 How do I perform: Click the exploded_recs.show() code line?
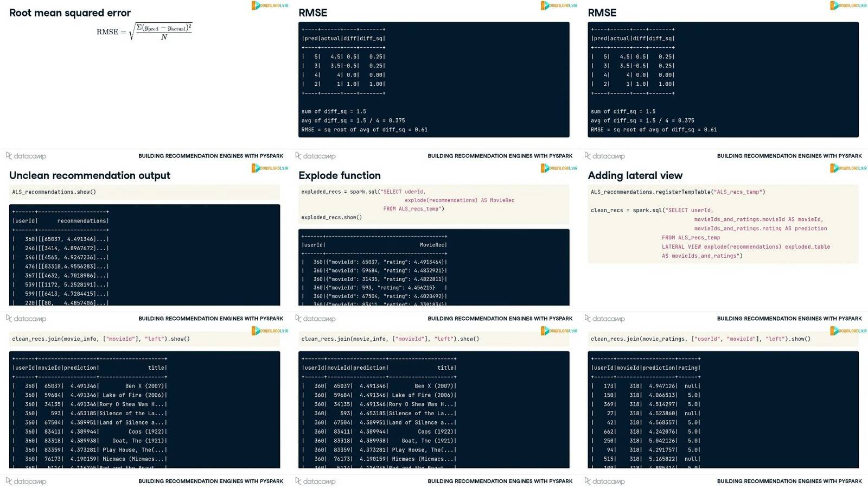[x=331, y=218]
